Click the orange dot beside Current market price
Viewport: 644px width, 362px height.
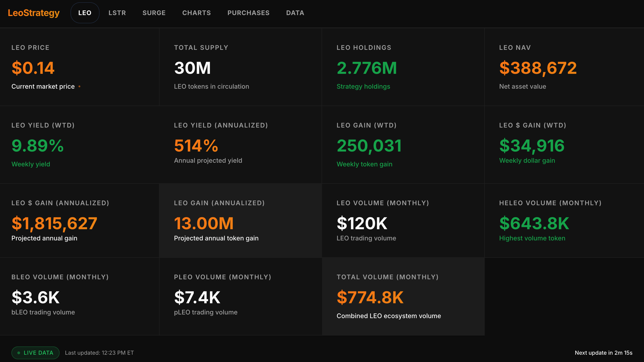coord(79,86)
